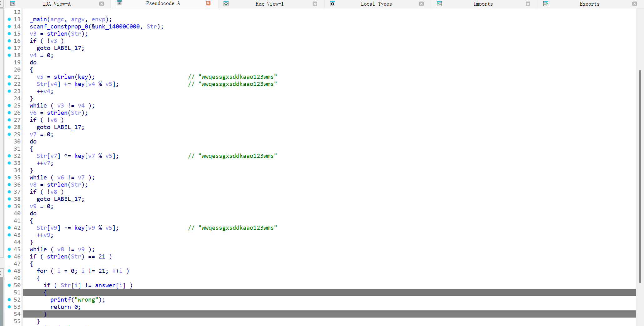Click the Pseudocode-A tab icon

[x=119, y=3]
